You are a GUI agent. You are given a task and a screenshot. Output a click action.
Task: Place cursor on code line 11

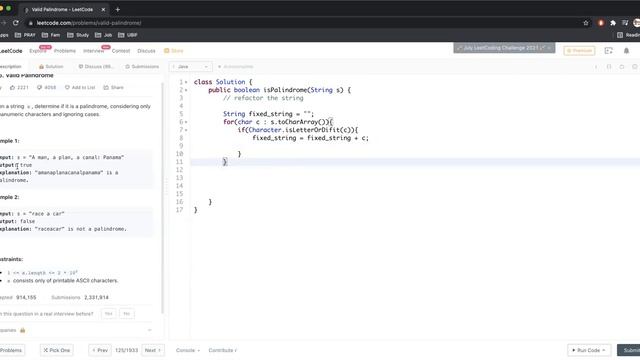click(x=415, y=162)
